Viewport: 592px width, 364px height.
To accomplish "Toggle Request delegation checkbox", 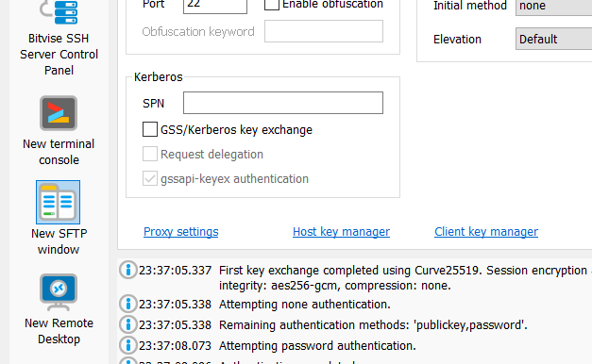I will tap(150, 154).
